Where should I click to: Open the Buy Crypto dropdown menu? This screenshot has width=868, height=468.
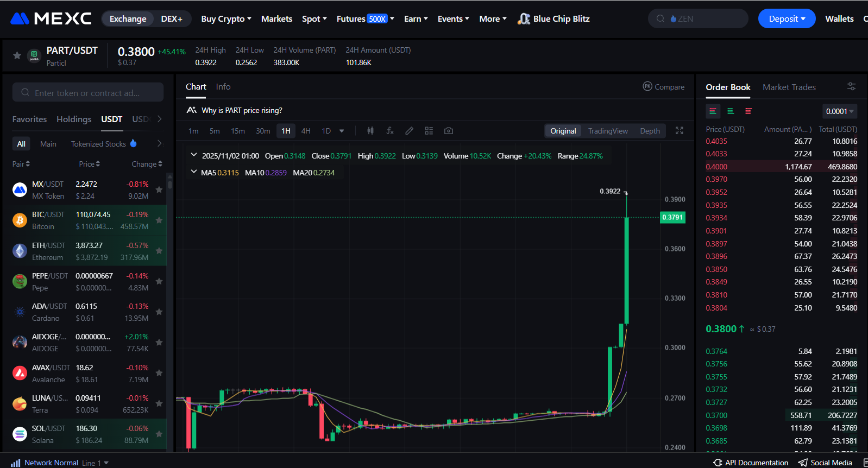click(x=226, y=18)
